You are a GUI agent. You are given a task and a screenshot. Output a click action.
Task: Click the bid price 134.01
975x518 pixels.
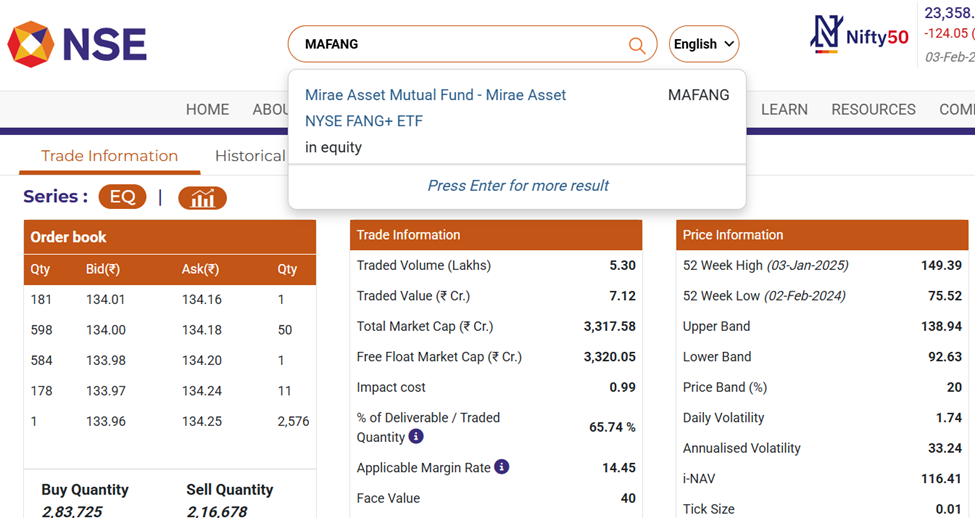pos(106,300)
